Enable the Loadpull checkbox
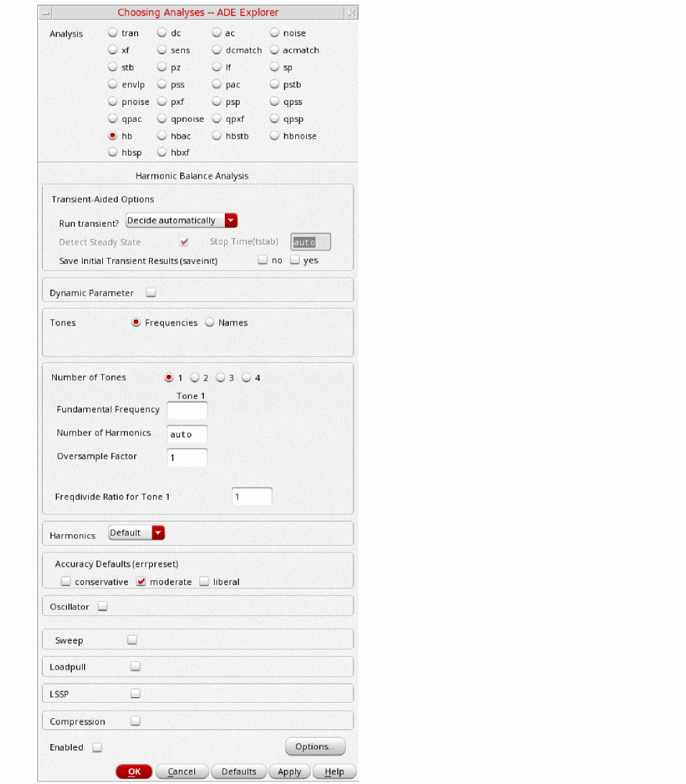Image resolution: width=686 pixels, height=784 pixels. pos(135,666)
